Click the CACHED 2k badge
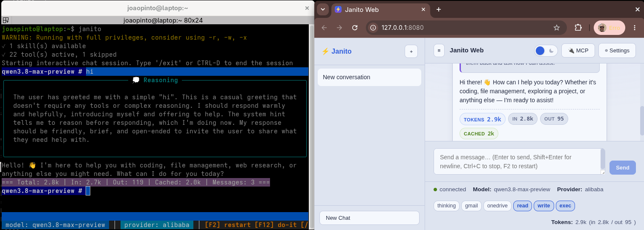The height and width of the screenshot is (230, 644). click(479, 133)
